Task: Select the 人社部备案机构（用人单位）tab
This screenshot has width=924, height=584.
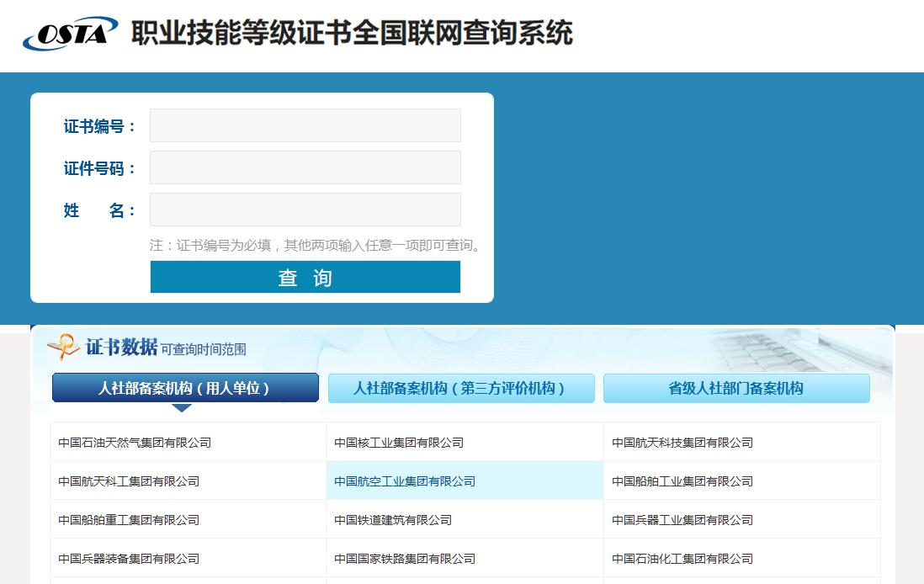Action: [185, 388]
